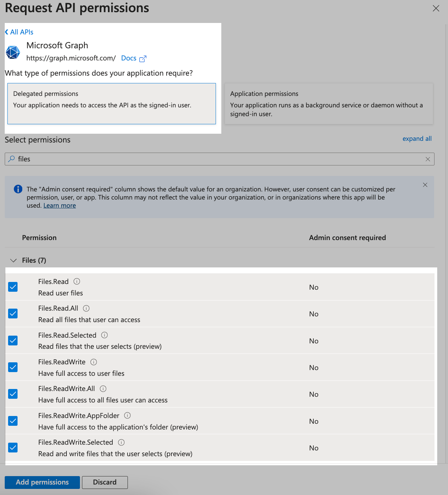The image size is (448, 495).
Task: Open the Docs external link icon
Action: [143, 58]
